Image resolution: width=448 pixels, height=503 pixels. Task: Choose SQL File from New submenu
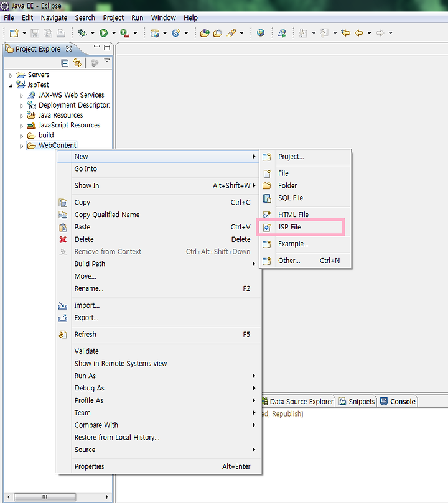(x=305, y=198)
